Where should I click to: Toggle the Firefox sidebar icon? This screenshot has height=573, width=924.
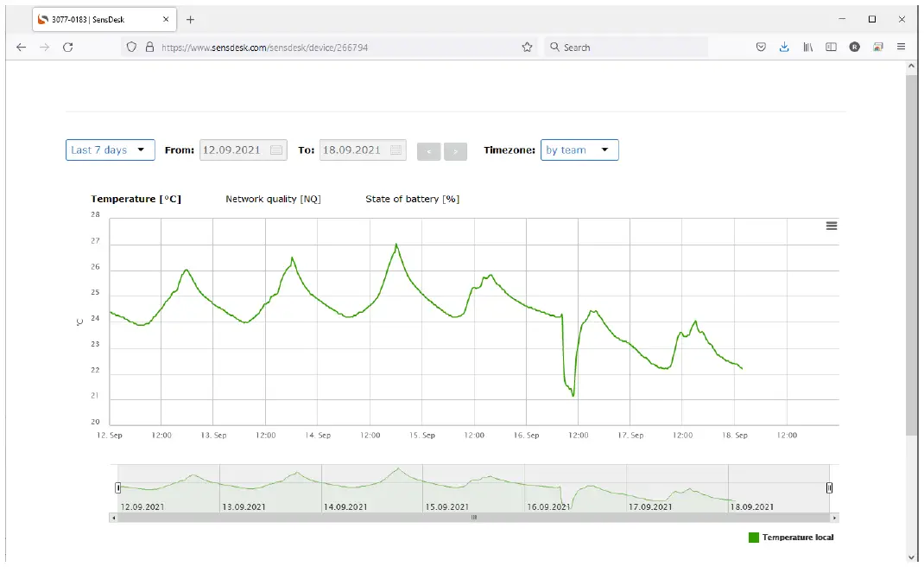[831, 48]
